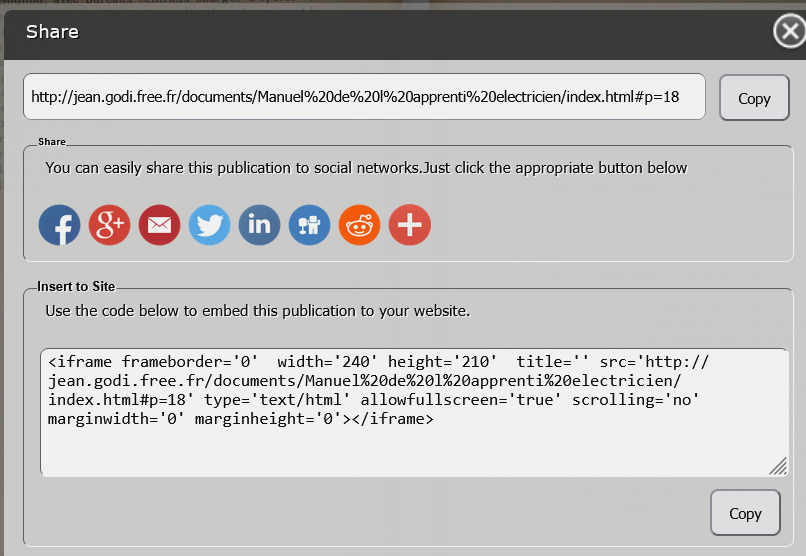Image resolution: width=806 pixels, height=556 pixels.
Task: Click the 'Use the code below' description
Action: pos(257,311)
